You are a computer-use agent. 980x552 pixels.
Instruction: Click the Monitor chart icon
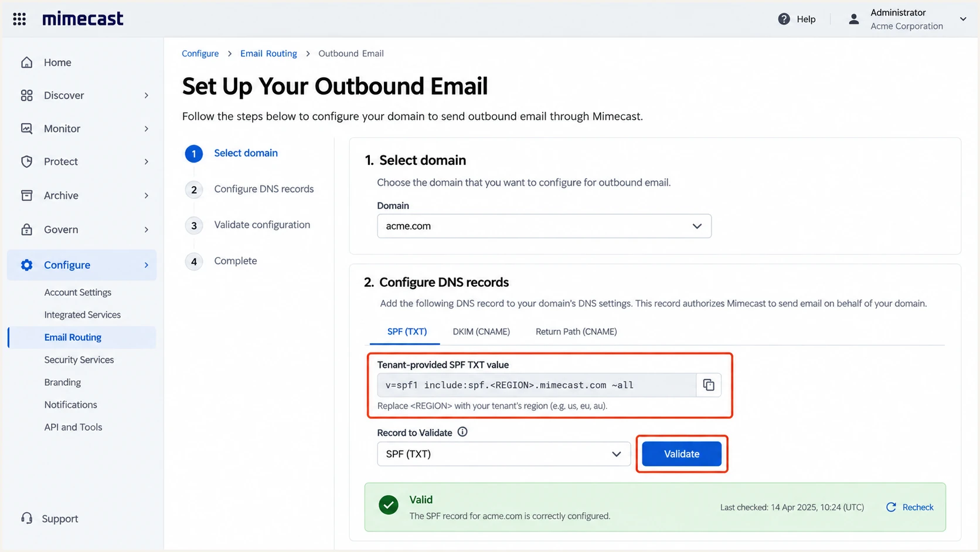pos(27,128)
